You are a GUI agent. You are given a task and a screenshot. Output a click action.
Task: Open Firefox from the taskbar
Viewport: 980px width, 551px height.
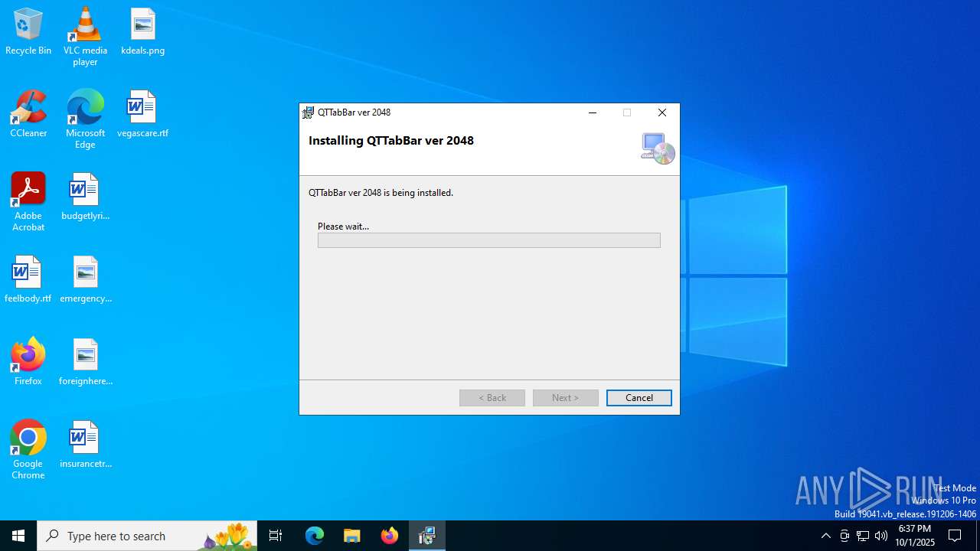pyautogui.click(x=390, y=536)
